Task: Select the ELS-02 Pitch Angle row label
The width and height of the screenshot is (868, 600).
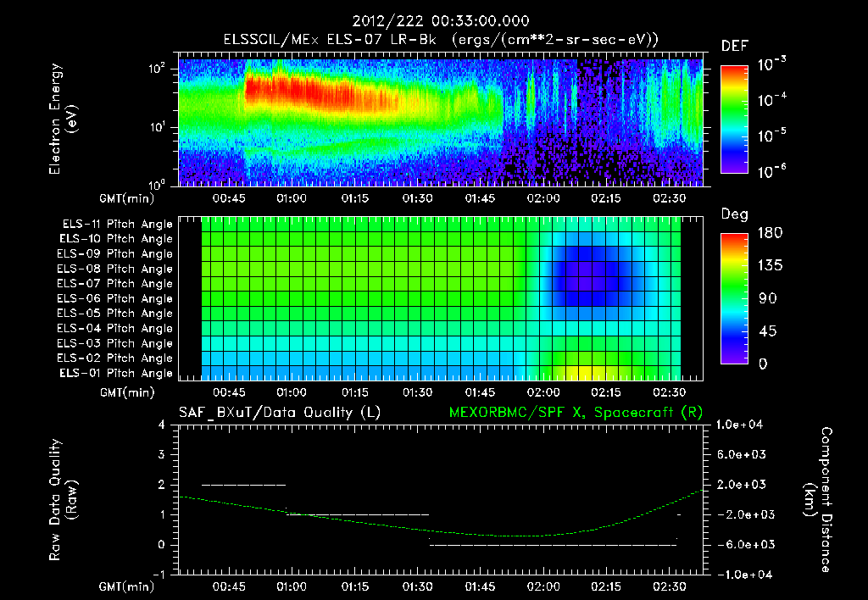Action: coord(114,358)
